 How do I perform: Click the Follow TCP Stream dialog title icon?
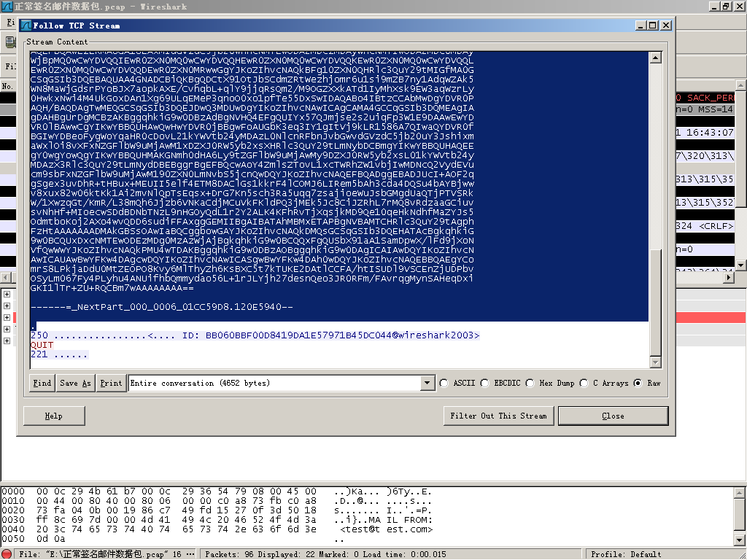click(x=26, y=26)
